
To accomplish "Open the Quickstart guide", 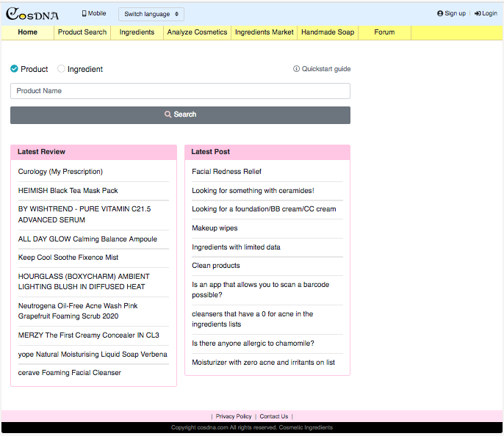I will [x=322, y=69].
